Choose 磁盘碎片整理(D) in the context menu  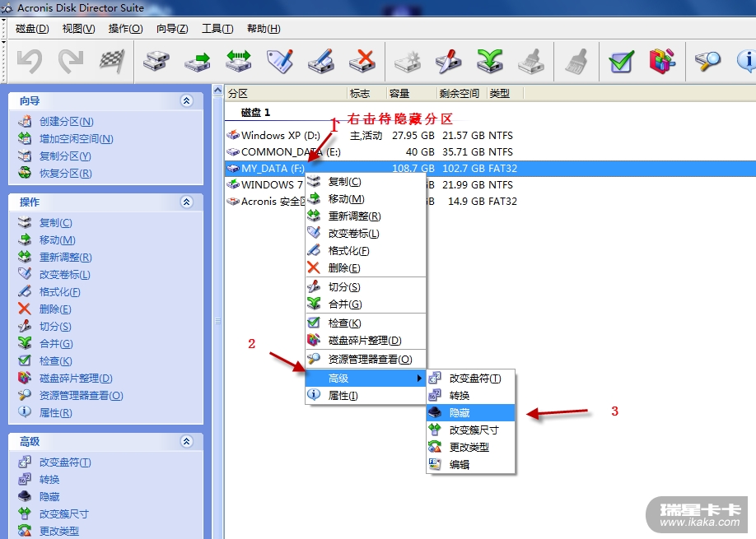coord(366,341)
